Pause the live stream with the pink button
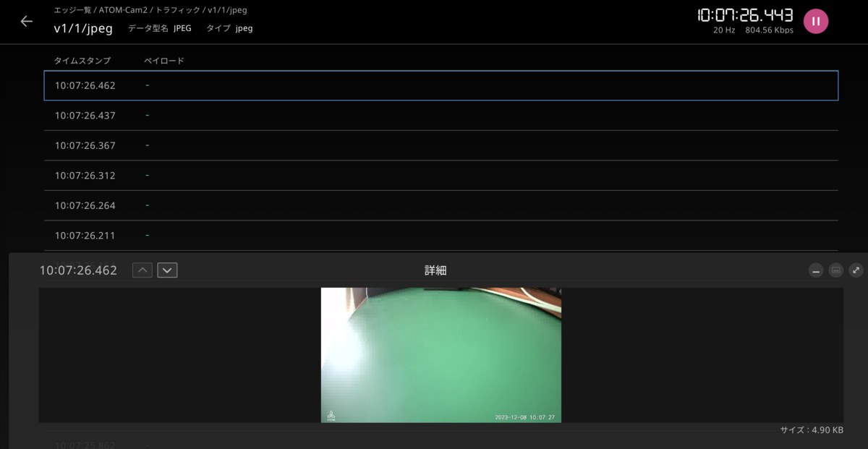The image size is (868, 449). point(816,22)
